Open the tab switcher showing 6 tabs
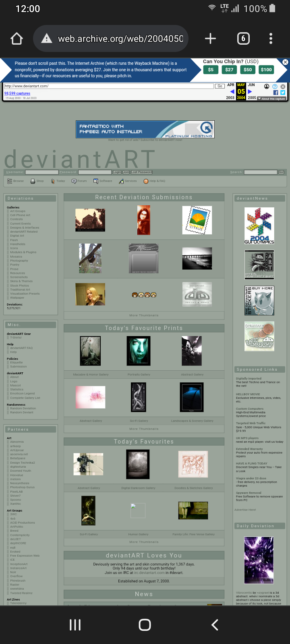The image size is (290, 644). (x=243, y=39)
